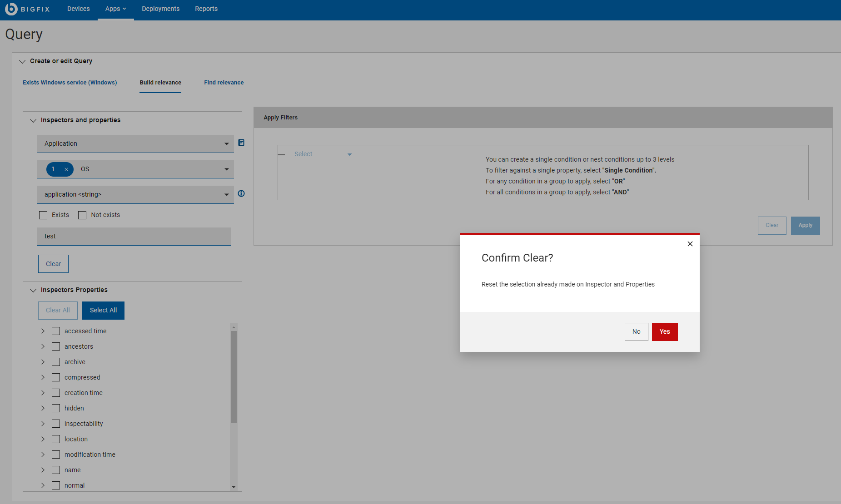The height and width of the screenshot is (504, 841).
Task: Close the Confirm Clear dialog with X
Action: pos(690,244)
